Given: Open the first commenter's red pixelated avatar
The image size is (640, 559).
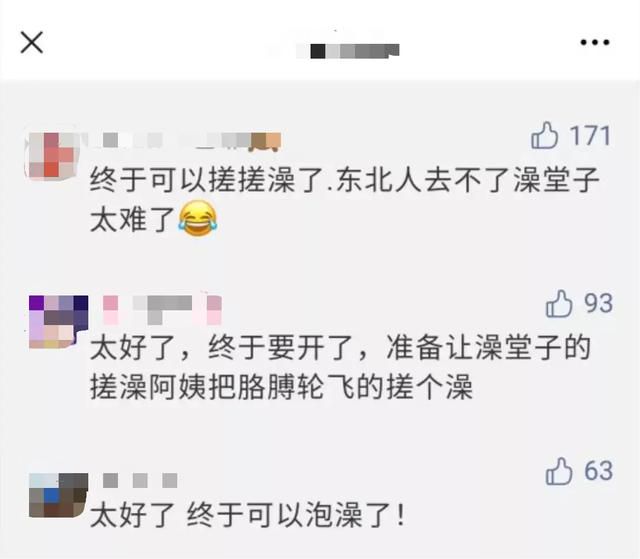Looking at the screenshot, I should click(52, 155).
